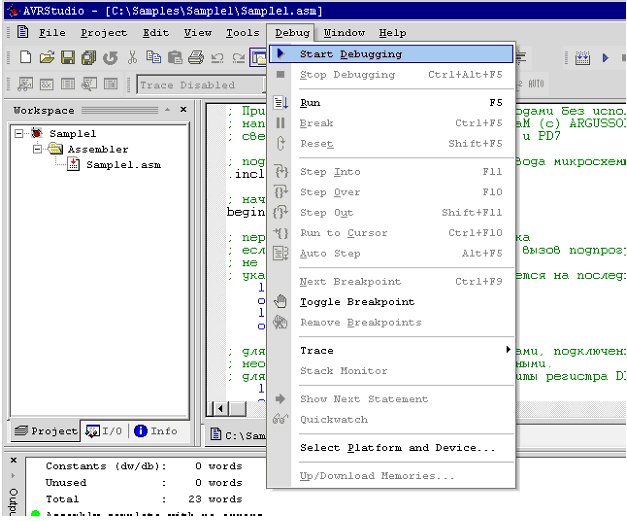Switch to the I/O workspace tab
Viewport: 627px width, 521px height.
[x=104, y=431]
